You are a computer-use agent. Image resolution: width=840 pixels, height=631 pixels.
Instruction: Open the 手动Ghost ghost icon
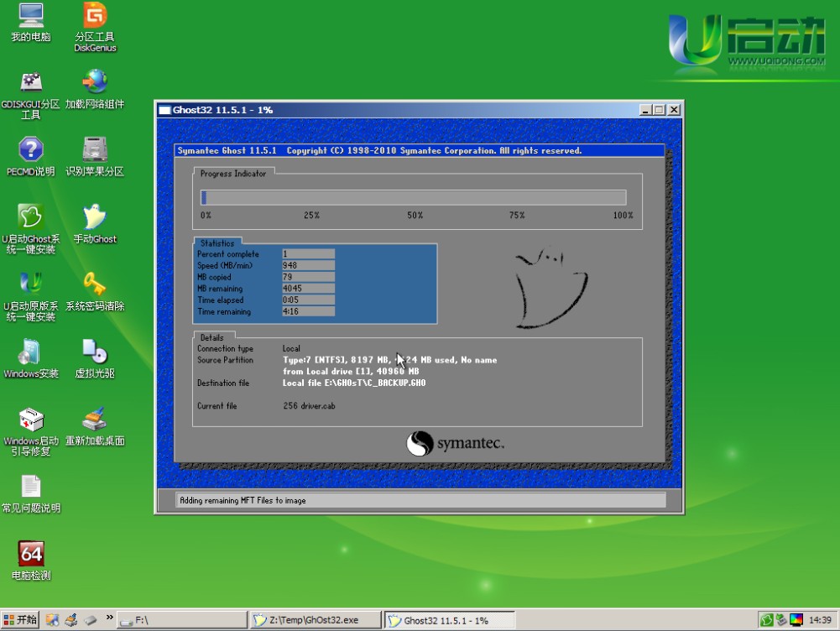pyautogui.click(x=95, y=224)
